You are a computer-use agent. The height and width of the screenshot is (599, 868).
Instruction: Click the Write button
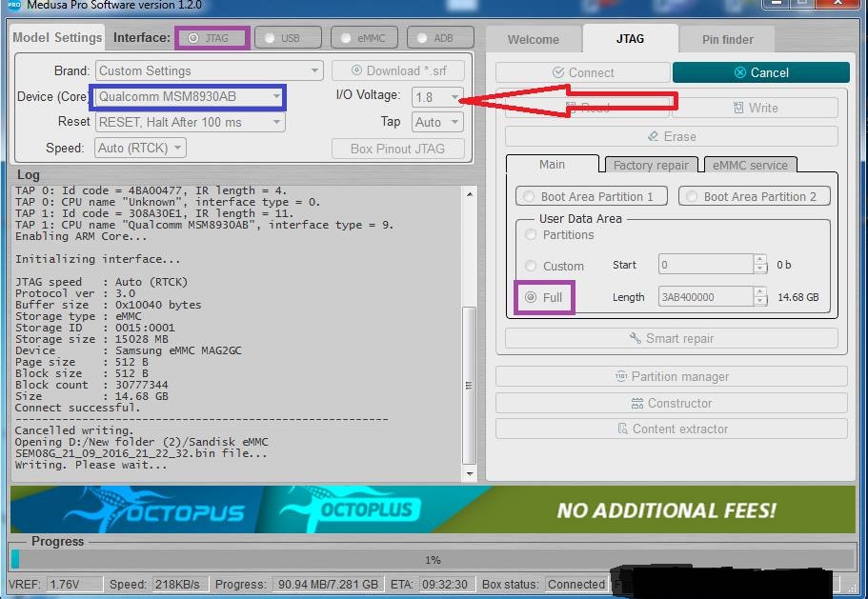[x=755, y=108]
